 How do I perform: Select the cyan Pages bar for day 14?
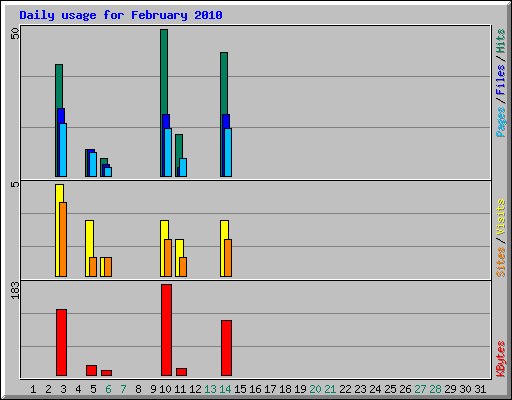pos(228,152)
